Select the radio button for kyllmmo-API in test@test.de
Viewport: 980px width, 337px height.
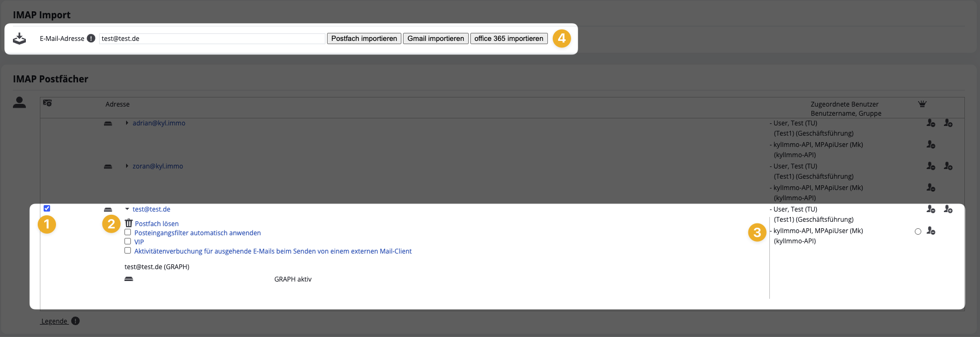(x=918, y=231)
